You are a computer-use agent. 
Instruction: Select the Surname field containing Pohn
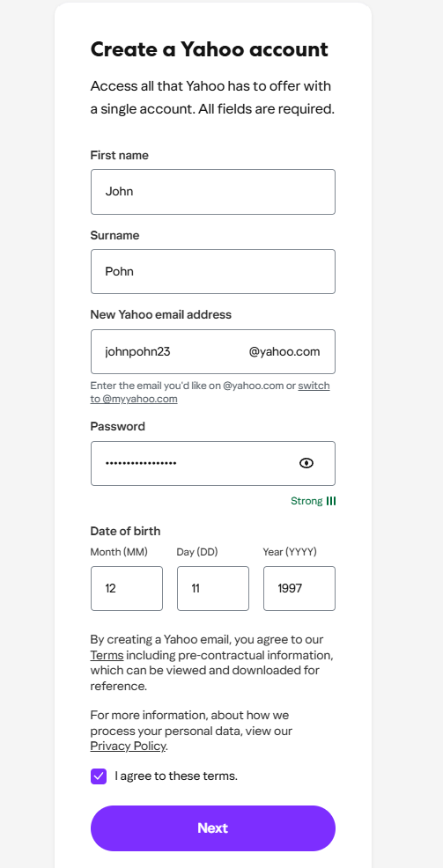[213, 271]
